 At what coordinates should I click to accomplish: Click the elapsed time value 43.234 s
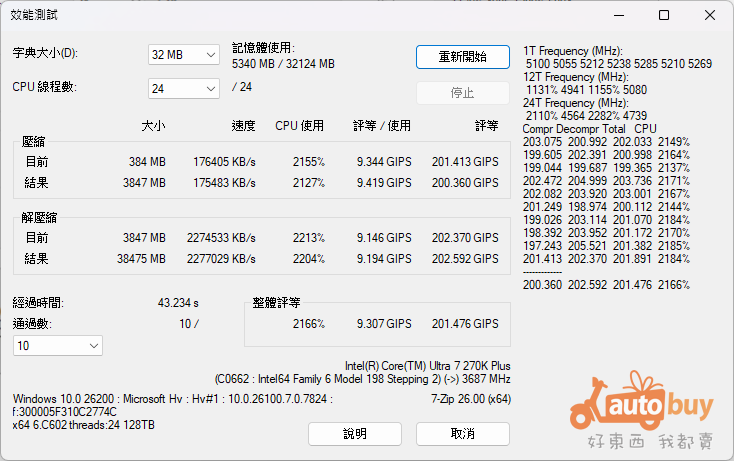178,302
